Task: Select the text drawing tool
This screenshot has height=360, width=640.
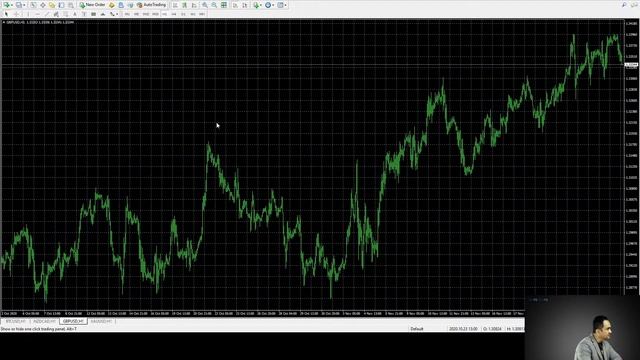Action: pyautogui.click(x=75, y=14)
